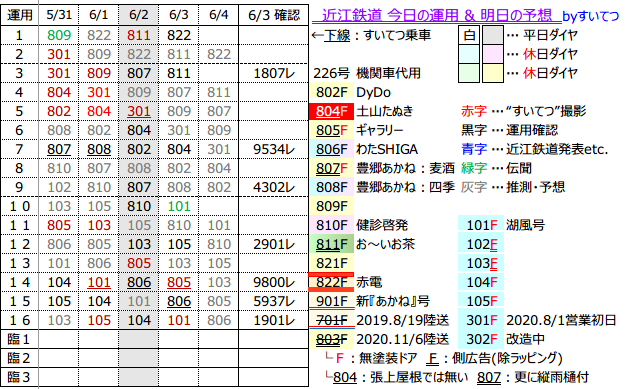Click the 104F legend cell
The image size is (625, 389).
pyautogui.click(x=481, y=283)
